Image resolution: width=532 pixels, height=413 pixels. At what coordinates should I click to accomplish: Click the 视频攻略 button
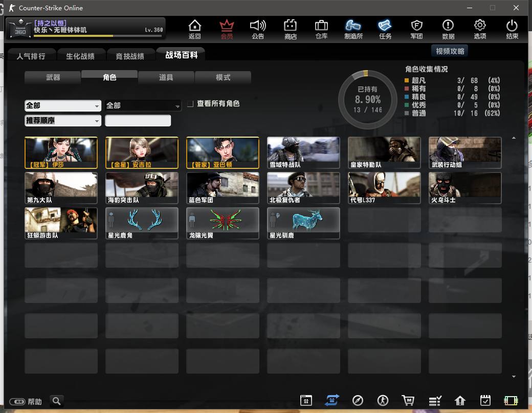click(450, 51)
